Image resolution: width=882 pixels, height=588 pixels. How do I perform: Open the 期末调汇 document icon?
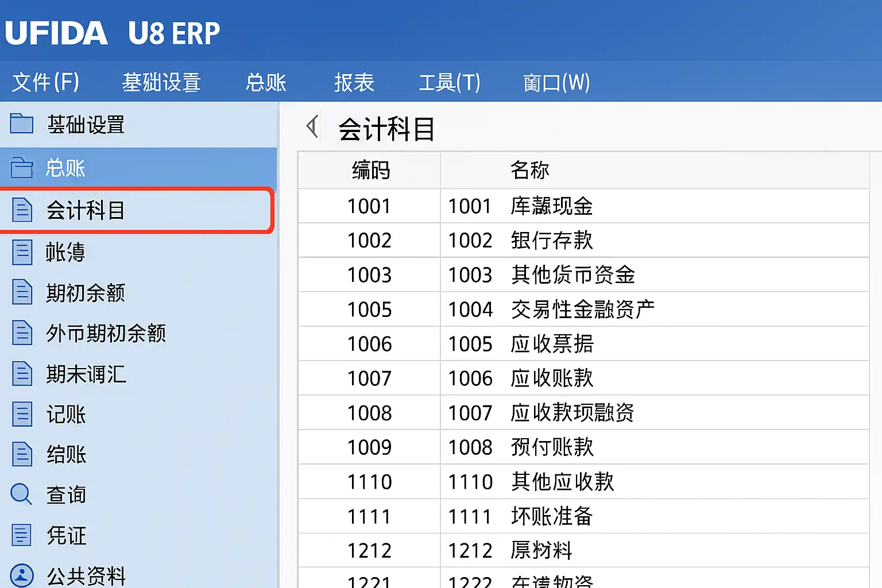22,374
